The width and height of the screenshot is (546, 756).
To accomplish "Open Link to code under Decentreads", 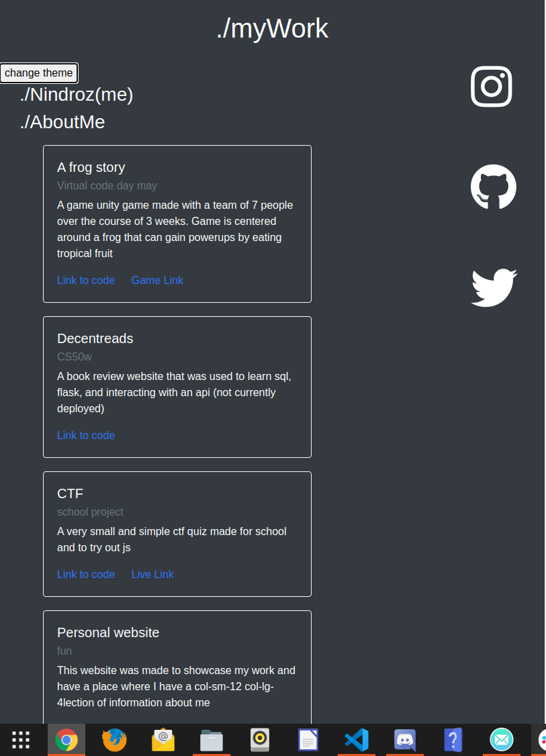I will (86, 435).
